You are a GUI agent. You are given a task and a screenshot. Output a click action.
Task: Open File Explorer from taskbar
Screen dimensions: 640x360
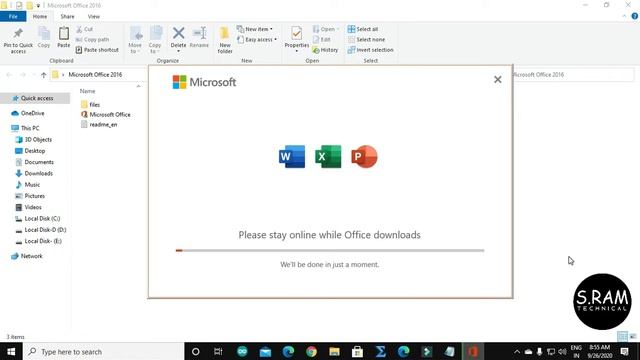tap(334, 351)
